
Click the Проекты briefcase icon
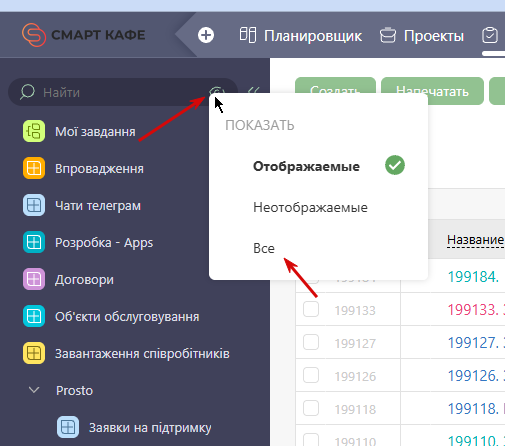point(388,35)
